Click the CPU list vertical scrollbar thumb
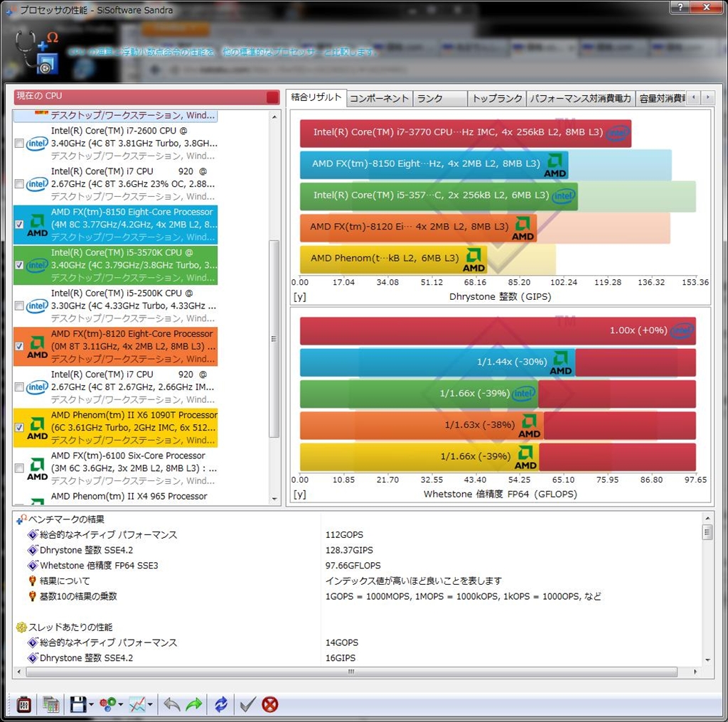The width and height of the screenshot is (728, 722). [274, 339]
